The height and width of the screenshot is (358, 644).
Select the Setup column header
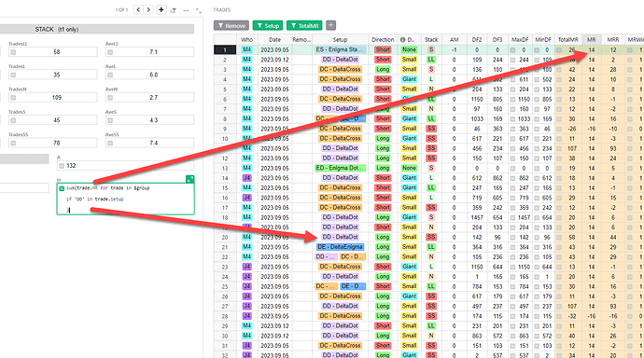pos(340,40)
